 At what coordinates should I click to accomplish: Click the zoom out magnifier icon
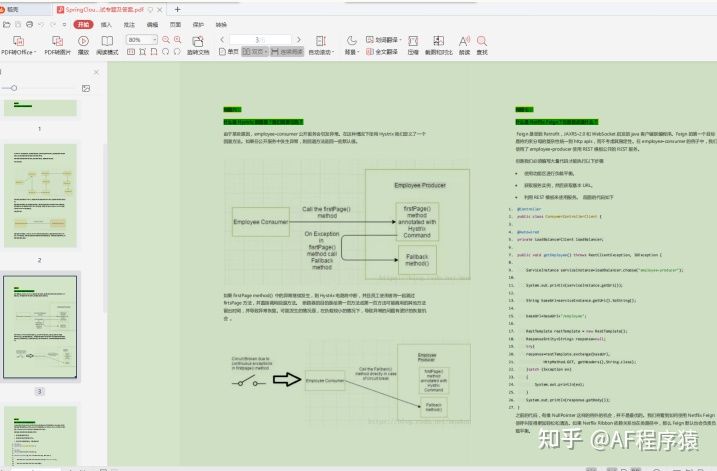166,40
